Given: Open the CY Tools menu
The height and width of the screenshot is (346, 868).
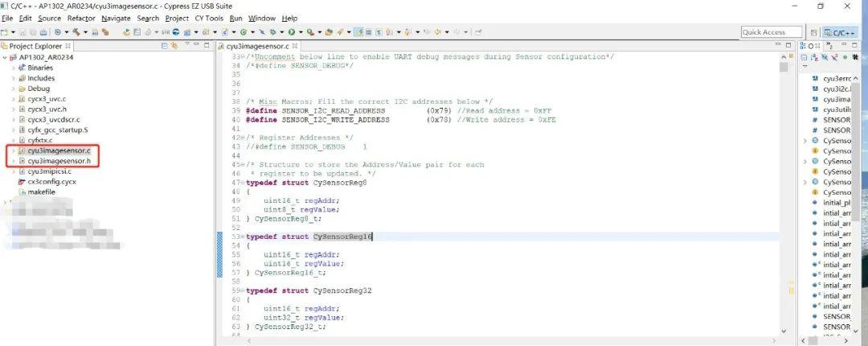Looking at the screenshot, I should (x=209, y=19).
